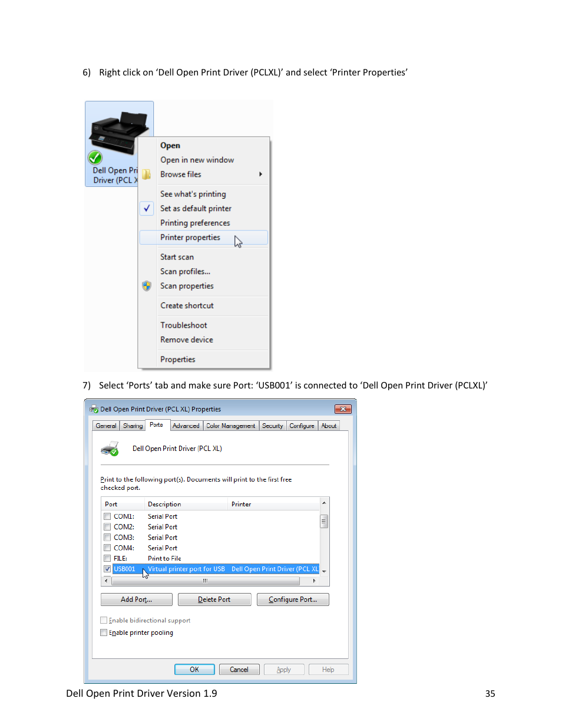Image resolution: width=562 pixels, height=728 pixels.
Task: Check the COM2: port checkbox
Action: pos(107,527)
